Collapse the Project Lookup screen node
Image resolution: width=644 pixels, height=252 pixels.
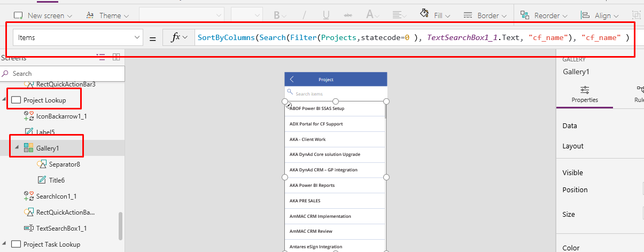pyautogui.click(x=4, y=100)
